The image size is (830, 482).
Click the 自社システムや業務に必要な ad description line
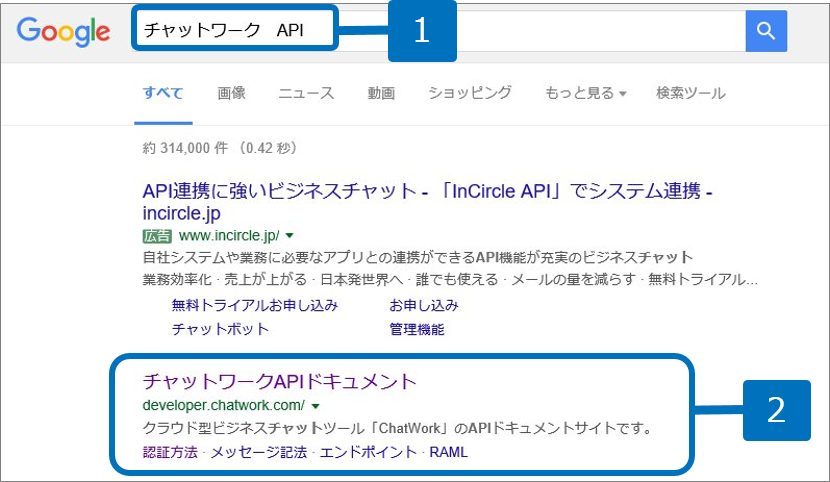pos(418,257)
